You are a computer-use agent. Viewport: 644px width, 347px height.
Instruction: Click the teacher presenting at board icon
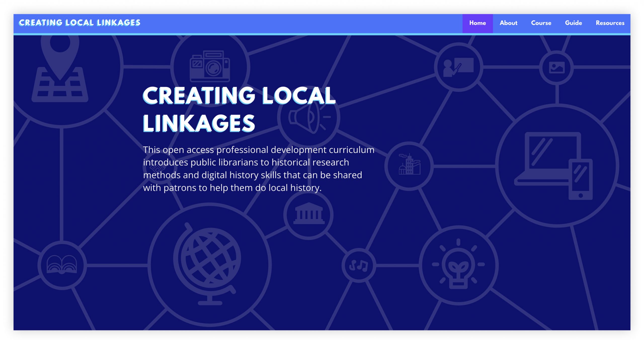tap(458, 67)
